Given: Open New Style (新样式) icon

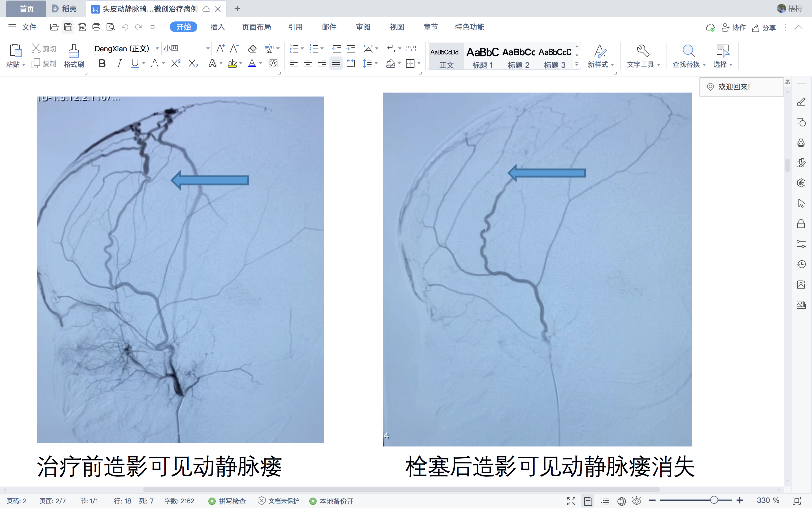Looking at the screenshot, I should point(600,51).
